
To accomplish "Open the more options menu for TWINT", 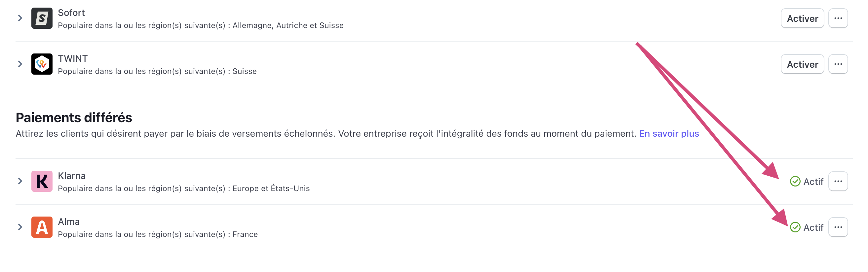I will coord(838,64).
